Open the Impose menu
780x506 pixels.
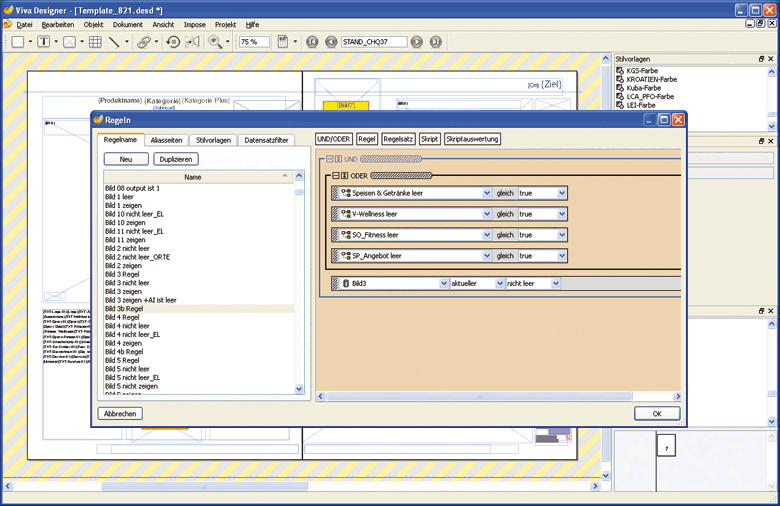click(x=194, y=24)
